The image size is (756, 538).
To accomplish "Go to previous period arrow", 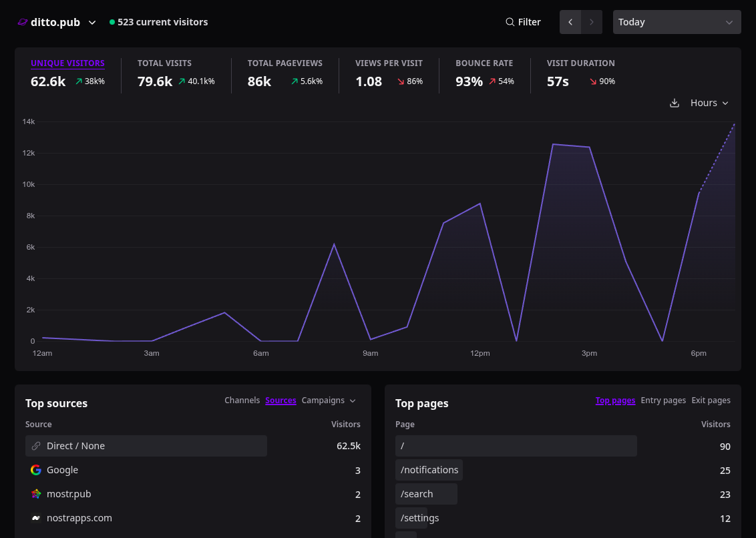I will (x=570, y=22).
